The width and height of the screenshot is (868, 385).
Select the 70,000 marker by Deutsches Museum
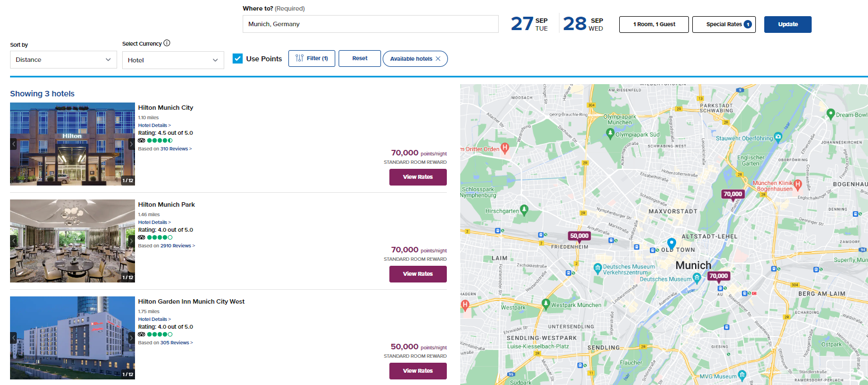718,277
